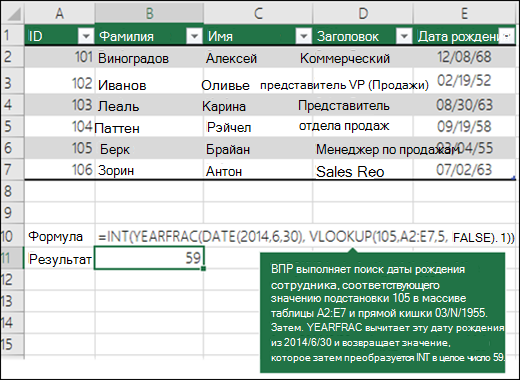Click the Формула label cell
The width and height of the screenshot is (520, 380).
60,236
